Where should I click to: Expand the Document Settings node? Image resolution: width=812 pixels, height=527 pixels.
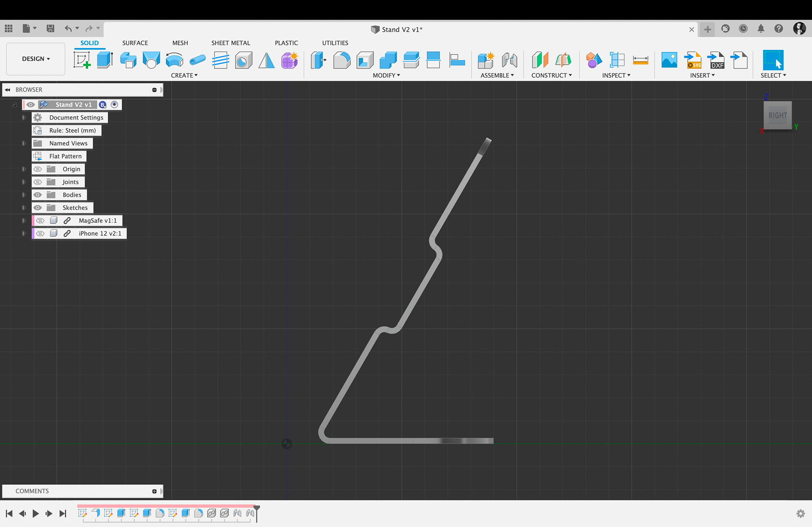24,117
